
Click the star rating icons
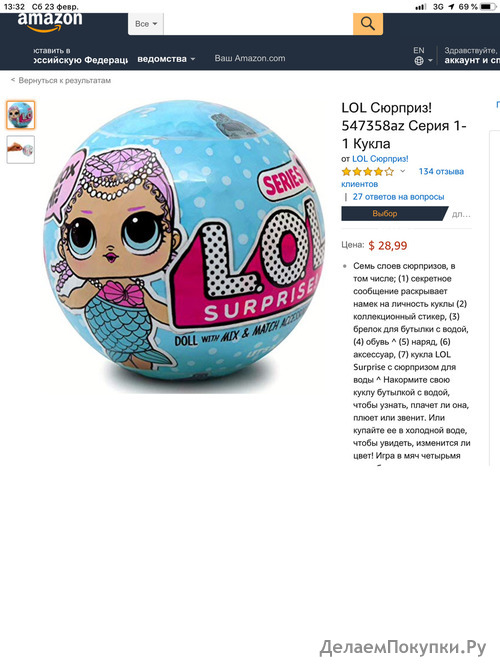[x=367, y=172]
